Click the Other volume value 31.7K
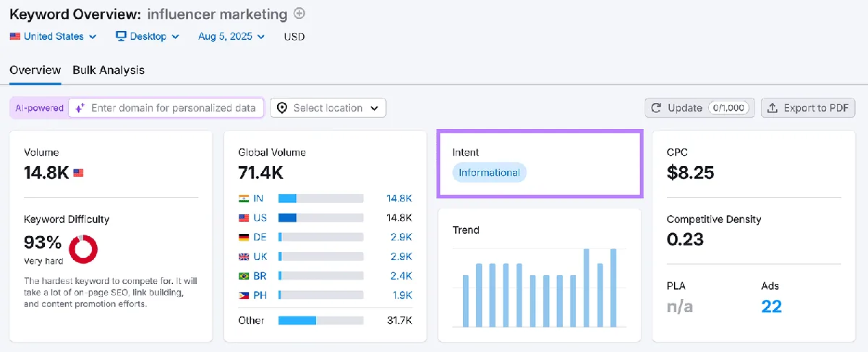Image resolution: width=868 pixels, height=352 pixels. (x=399, y=320)
